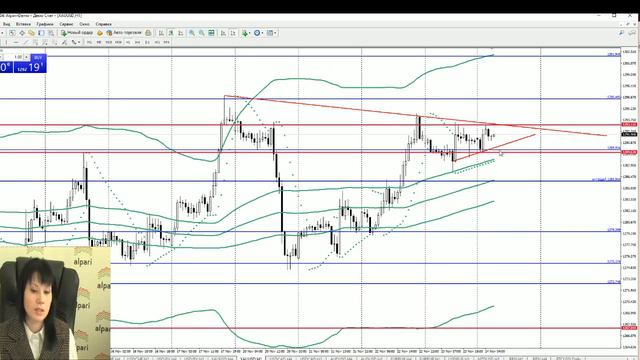Open the Strategy Tester icon
Viewport: 640px width, 360px height.
click(51, 33)
